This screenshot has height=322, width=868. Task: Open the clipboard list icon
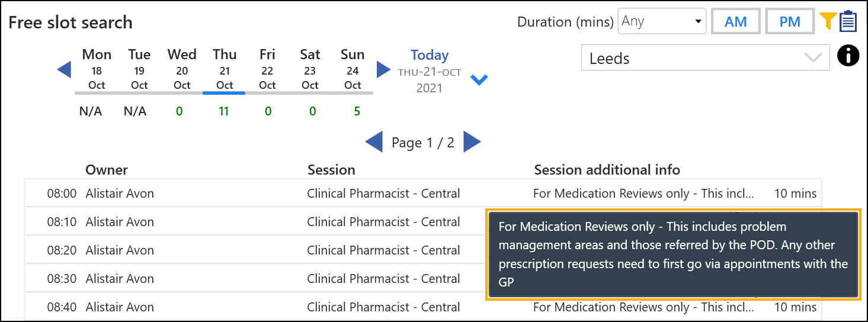coord(848,21)
